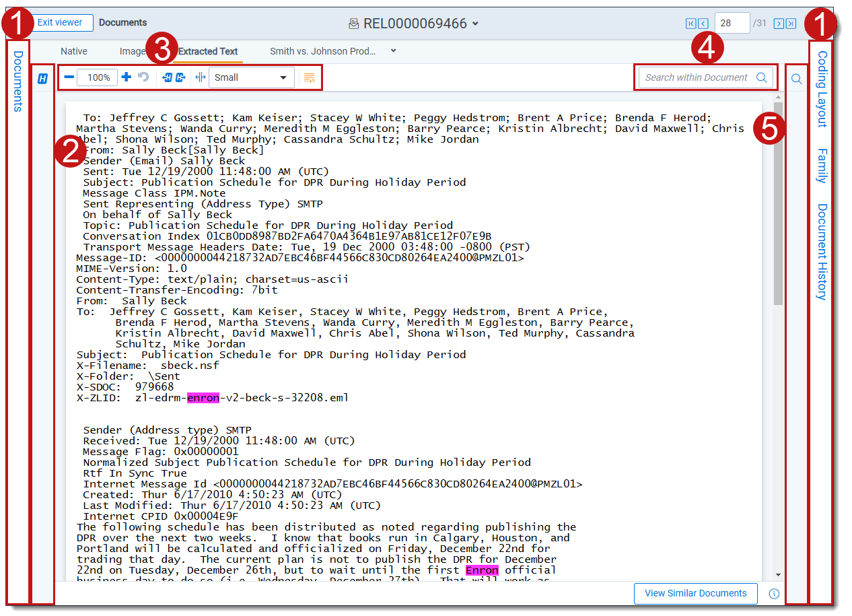
Task: Switch to the Image tab
Action: tap(133, 50)
